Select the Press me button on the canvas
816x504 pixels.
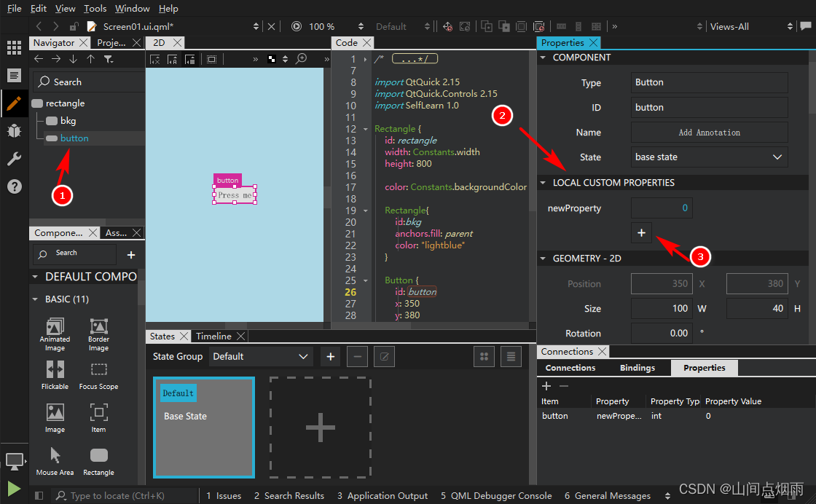tap(234, 194)
